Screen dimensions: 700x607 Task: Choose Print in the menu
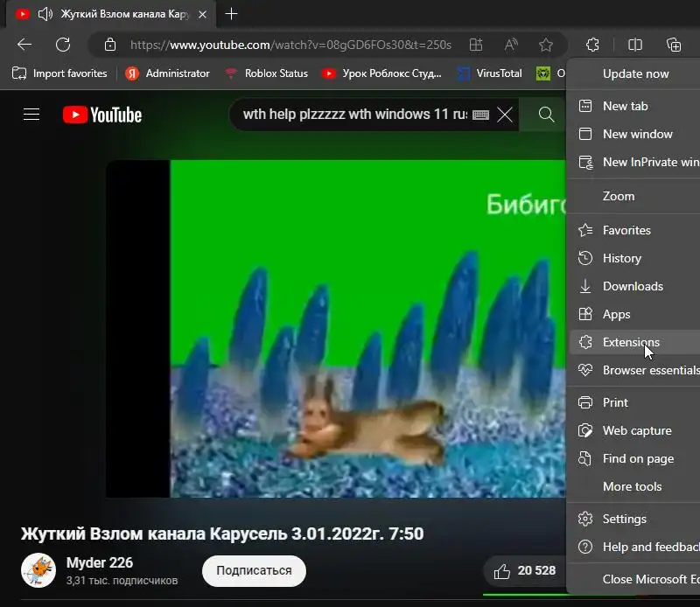[635, 403]
